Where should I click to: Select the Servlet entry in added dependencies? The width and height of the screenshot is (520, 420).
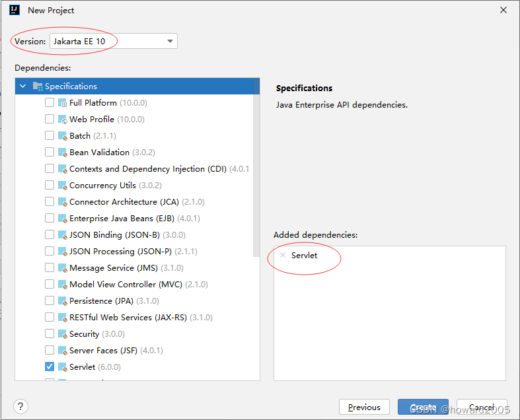304,256
